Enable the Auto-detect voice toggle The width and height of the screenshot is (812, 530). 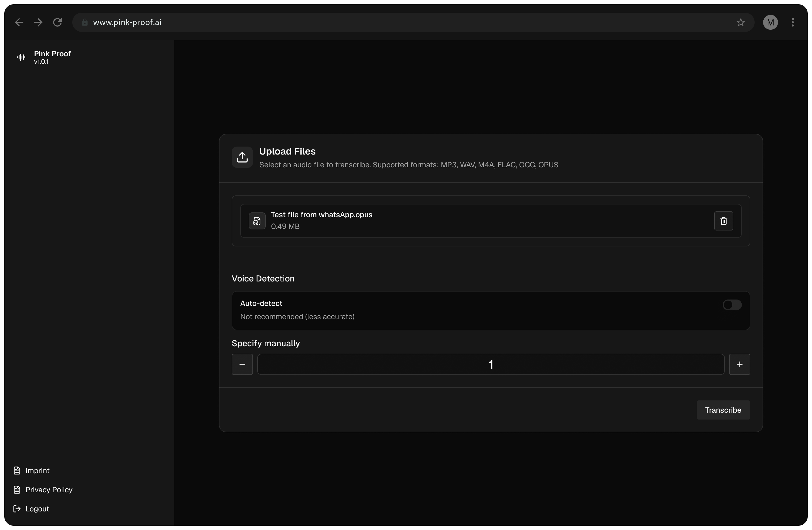[732, 305]
